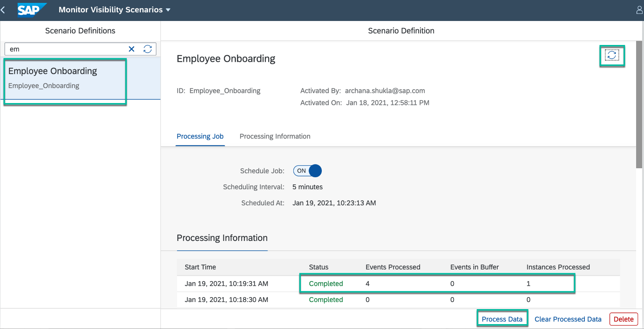Screen dimensions: 644x329
Task: Open the Monitor Visibility Scenarios dropdown
Action: click(114, 10)
